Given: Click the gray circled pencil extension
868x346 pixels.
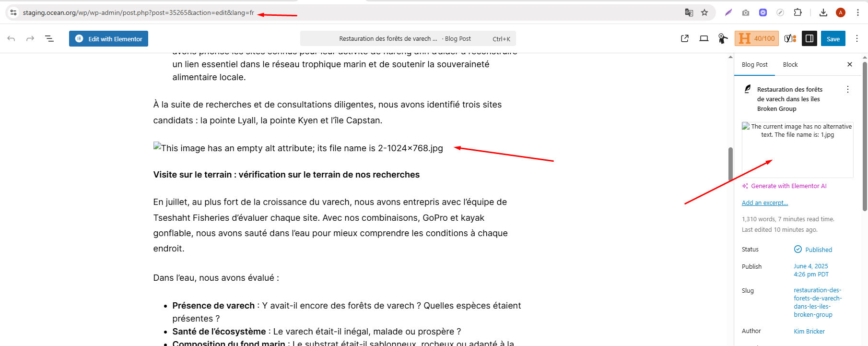Looking at the screenshot, I should tap(780, 12).
